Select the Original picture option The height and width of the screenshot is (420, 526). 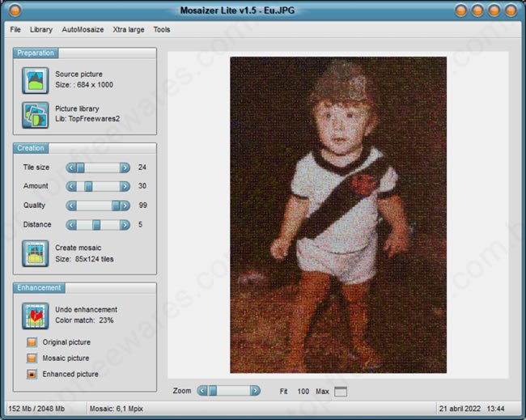[32, 342]
